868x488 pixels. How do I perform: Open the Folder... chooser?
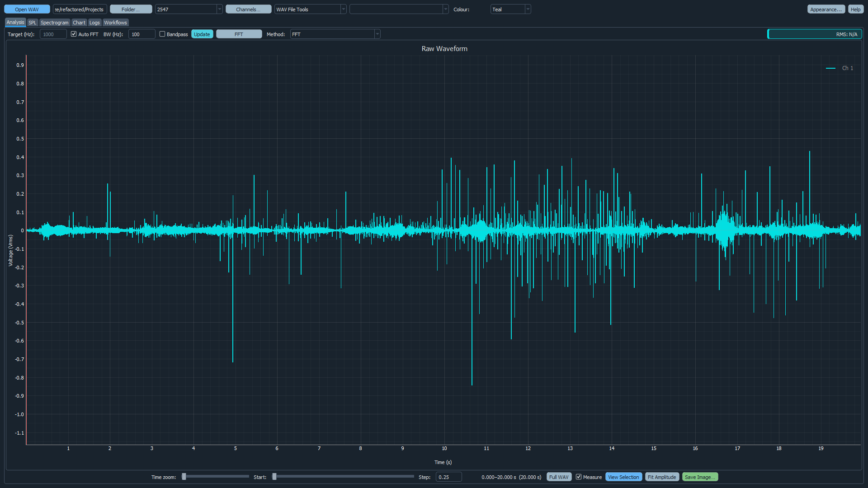pyautogui.click(x=131, y=9)
